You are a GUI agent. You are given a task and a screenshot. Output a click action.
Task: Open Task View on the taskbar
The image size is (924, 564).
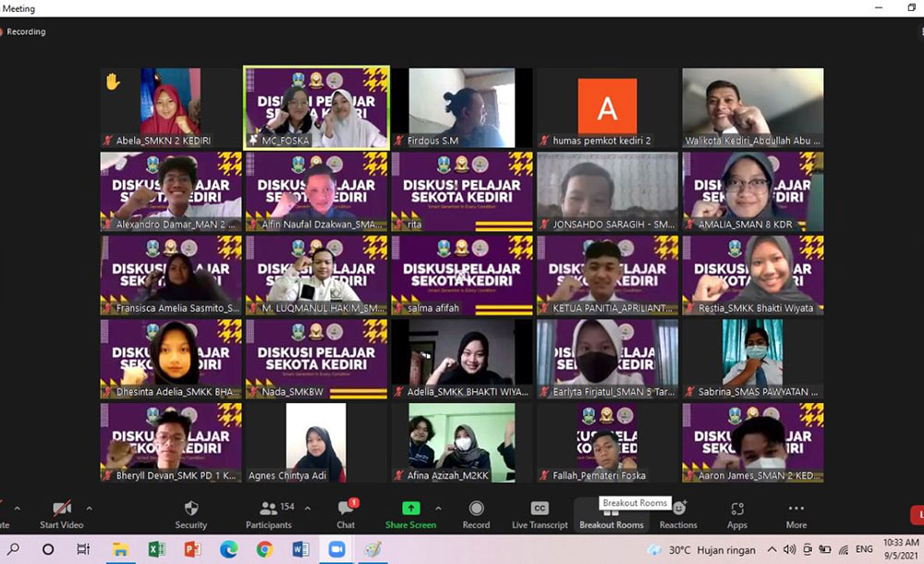click(x=83, y=549)
